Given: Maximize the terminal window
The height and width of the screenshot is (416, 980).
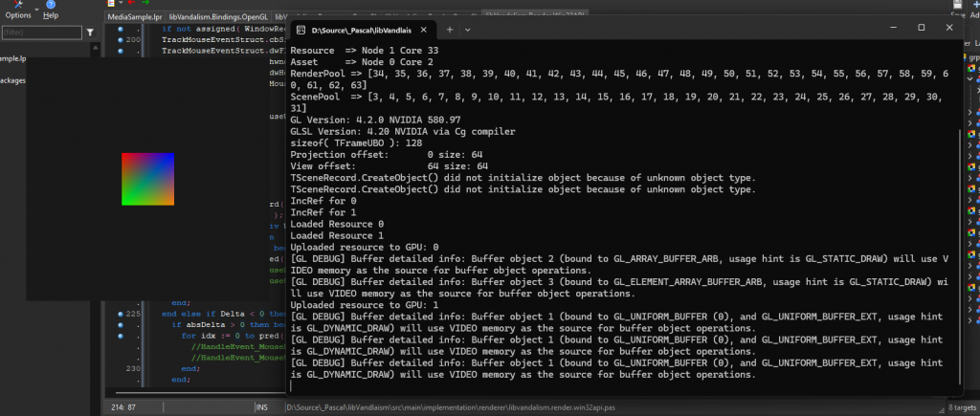Looking at the screenshot, I should pos(921,27).
